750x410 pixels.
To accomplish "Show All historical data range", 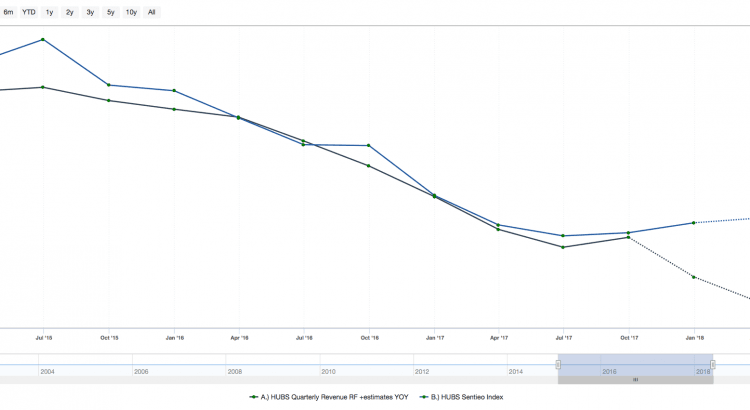I will [x=152, y=12].
